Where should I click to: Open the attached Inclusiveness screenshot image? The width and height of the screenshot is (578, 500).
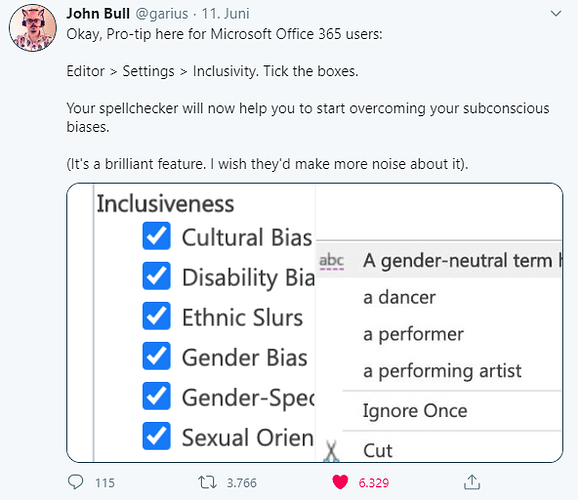tap(315, 323)
